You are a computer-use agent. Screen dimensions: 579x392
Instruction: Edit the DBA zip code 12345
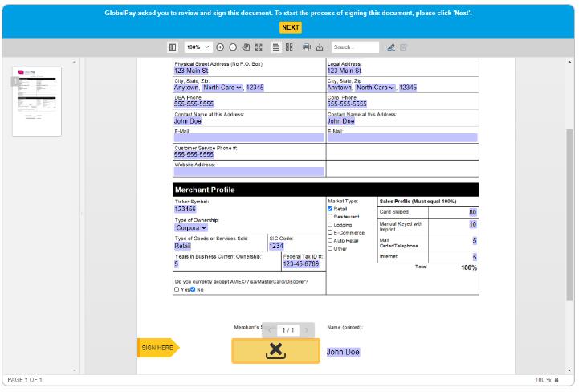[255, 88]
